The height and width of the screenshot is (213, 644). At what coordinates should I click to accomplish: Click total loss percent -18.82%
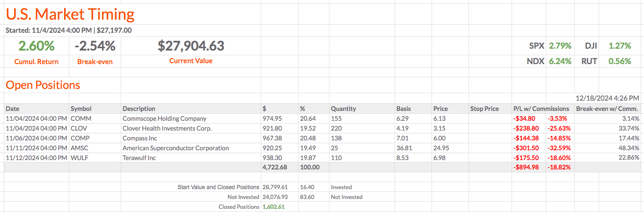pyautogui.click(x=559, y=167)
